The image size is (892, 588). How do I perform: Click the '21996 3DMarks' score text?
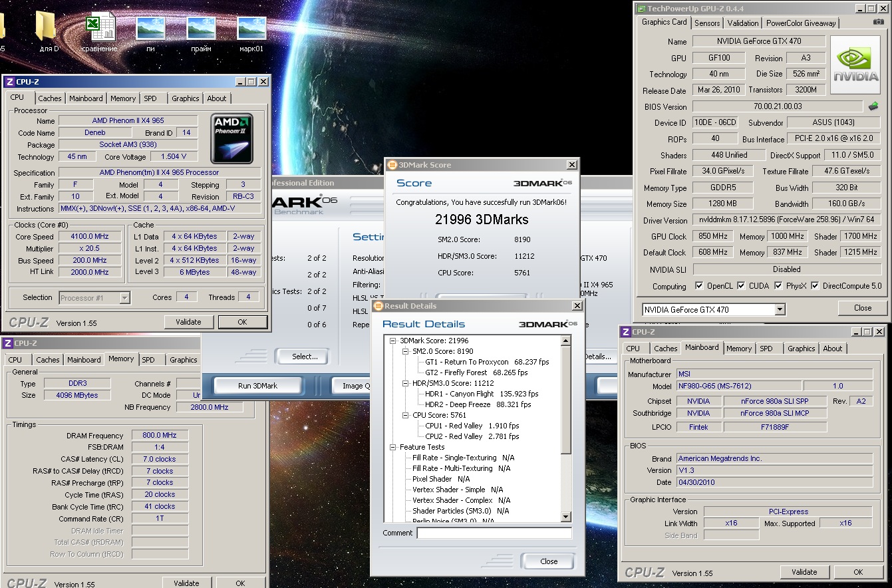click(482, 220)
